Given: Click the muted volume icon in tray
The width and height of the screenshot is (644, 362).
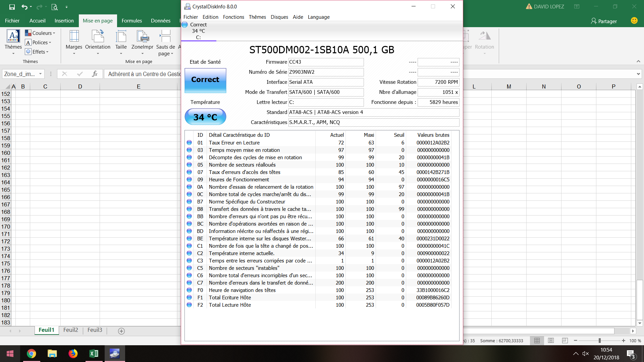Looking at the screenshot, I should [x=586, y=354].
